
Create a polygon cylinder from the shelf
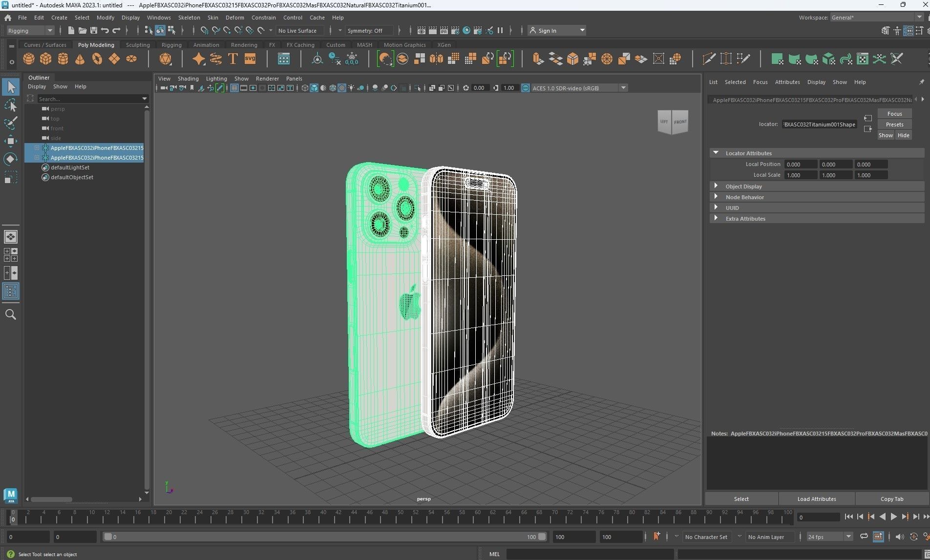point(63,59)
